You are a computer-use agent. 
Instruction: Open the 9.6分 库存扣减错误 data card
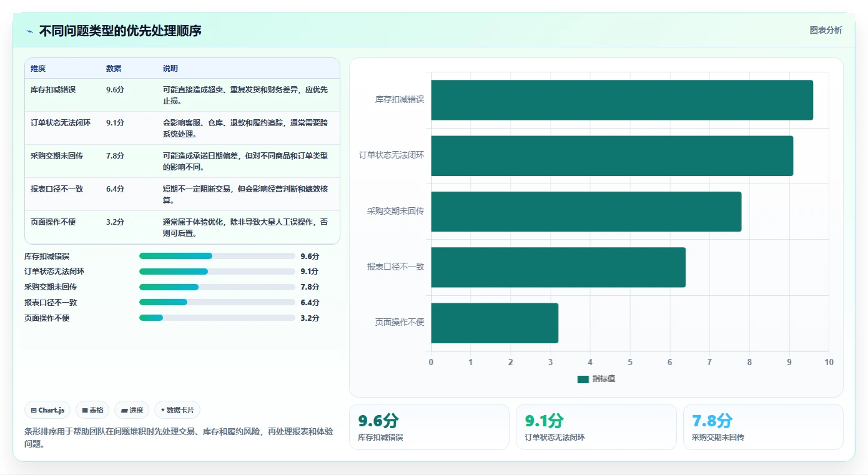click(x=429, y=427)
